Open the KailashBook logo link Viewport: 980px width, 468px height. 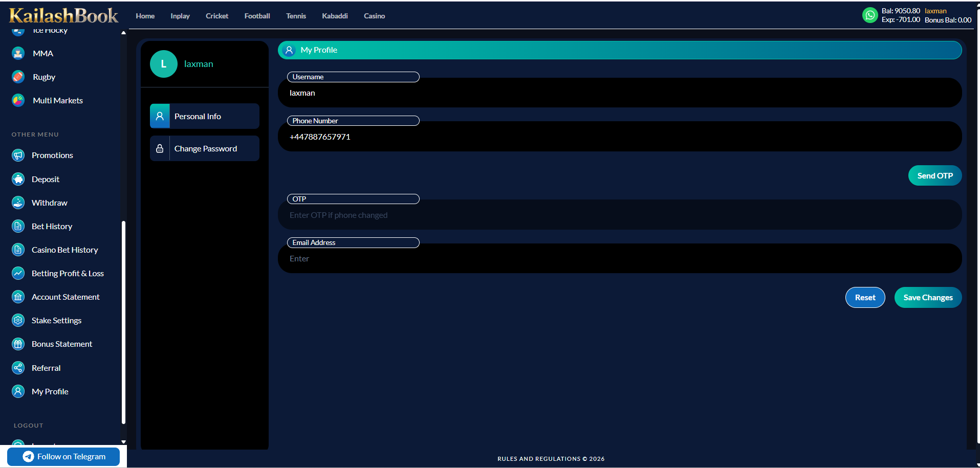[63, 15]
